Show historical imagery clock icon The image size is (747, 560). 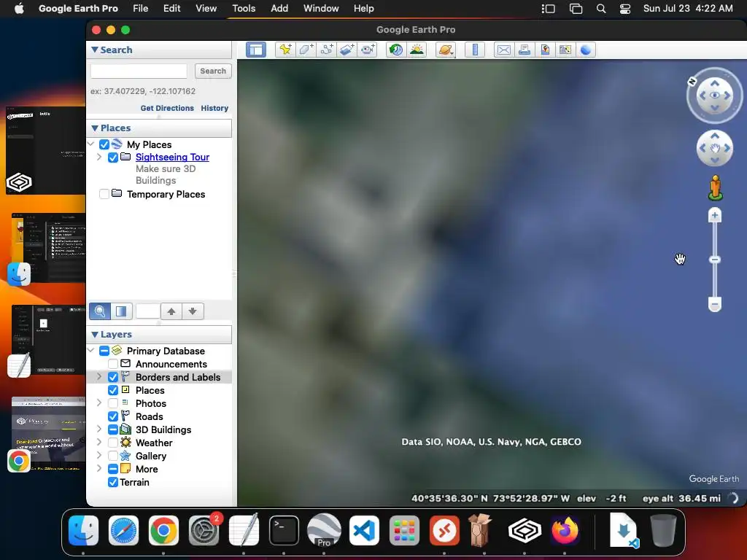(x=396, y=50)
